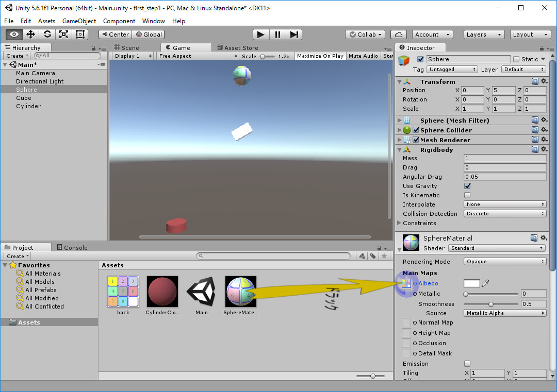Open Transform component gear settings
Screen dimensions: 557x392
(x=544, y=82)
